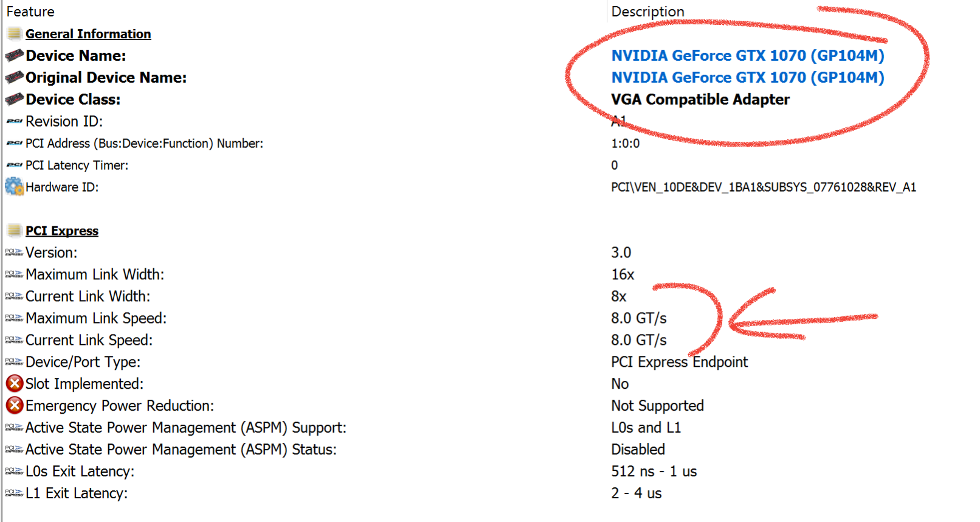Click the icon beside PCI Latency Timer
Viewport: 980px width, 522px height.
[14, 165]
